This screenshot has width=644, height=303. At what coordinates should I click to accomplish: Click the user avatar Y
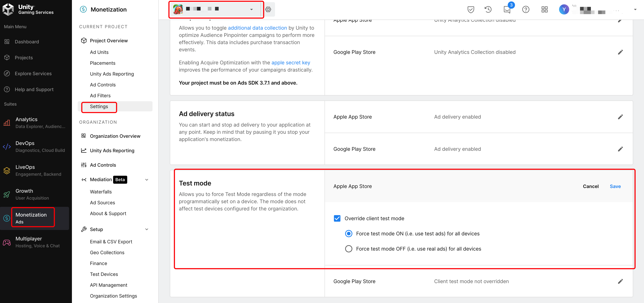pos(564,10)
